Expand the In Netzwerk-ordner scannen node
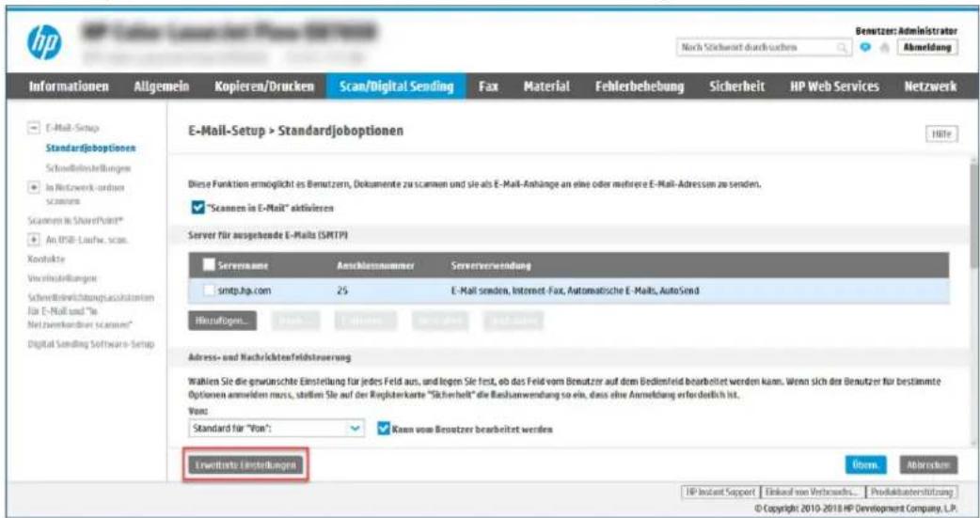The image size is (980, 518). click(x=33, y=188)
